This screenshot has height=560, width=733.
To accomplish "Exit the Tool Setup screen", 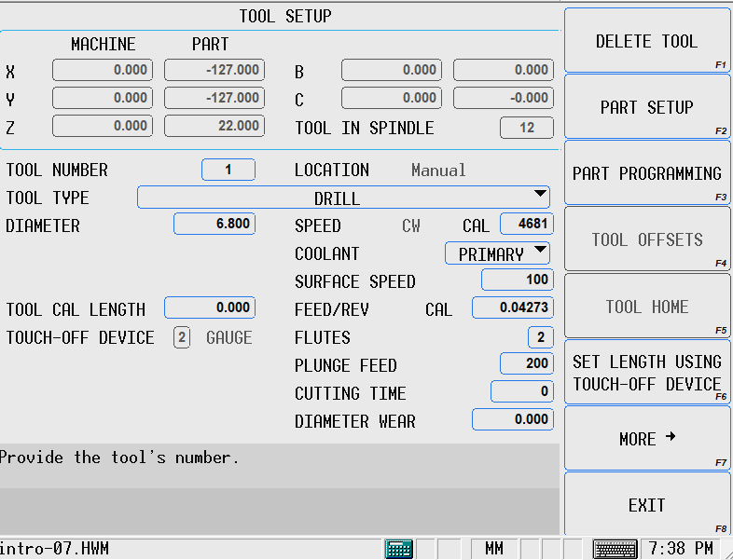I will (x=646, y=505).
